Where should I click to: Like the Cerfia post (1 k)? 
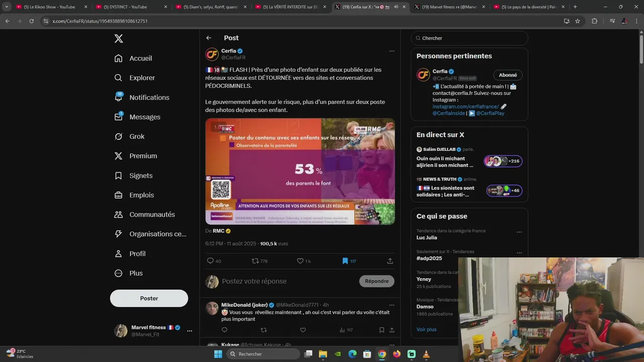coord(304,261)
